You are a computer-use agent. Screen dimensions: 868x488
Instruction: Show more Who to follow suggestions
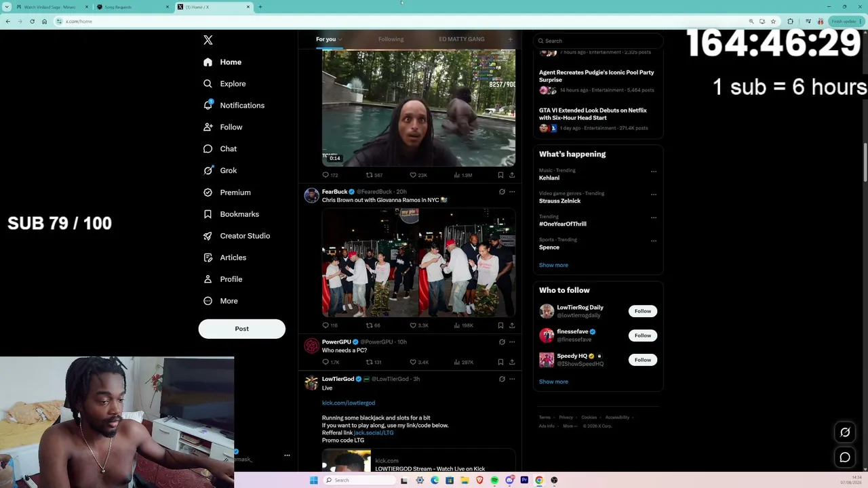[x=553, y=382]
